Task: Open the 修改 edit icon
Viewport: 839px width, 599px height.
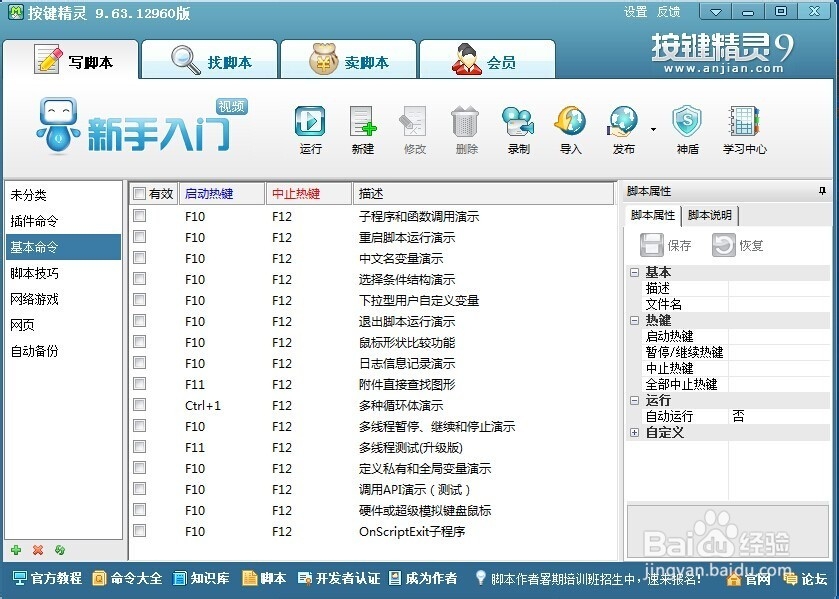Action: point(413,128)
